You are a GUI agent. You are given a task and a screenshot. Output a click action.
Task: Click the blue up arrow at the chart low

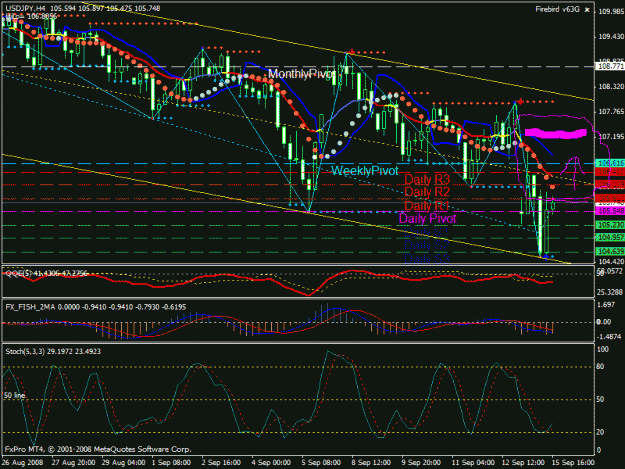click(x=546, y=256)
